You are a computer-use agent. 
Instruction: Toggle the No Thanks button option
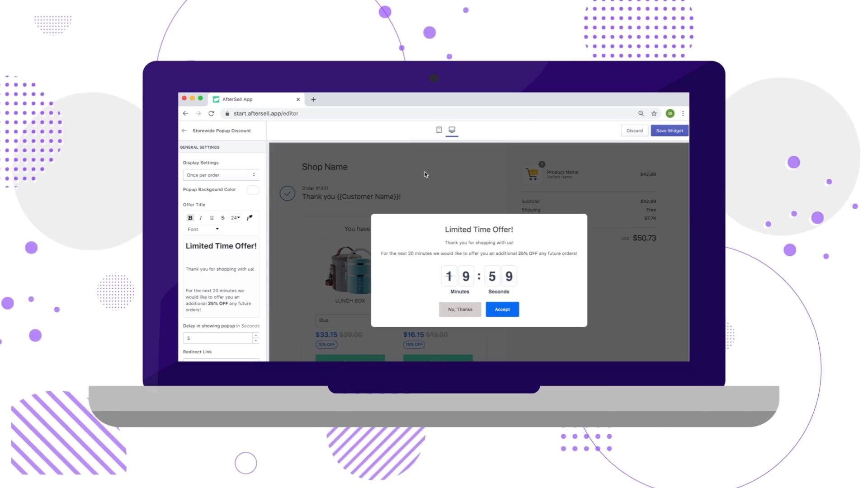click(x=459, y=309)
